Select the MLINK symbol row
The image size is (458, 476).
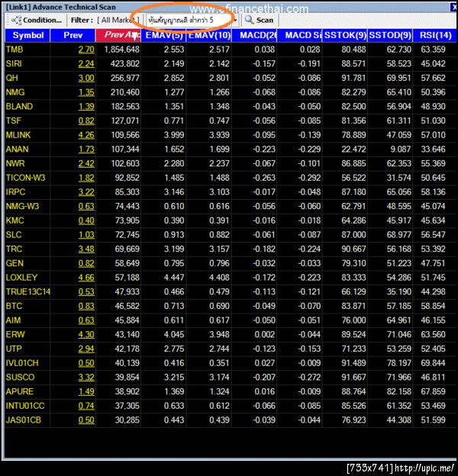tap(231, 135)
